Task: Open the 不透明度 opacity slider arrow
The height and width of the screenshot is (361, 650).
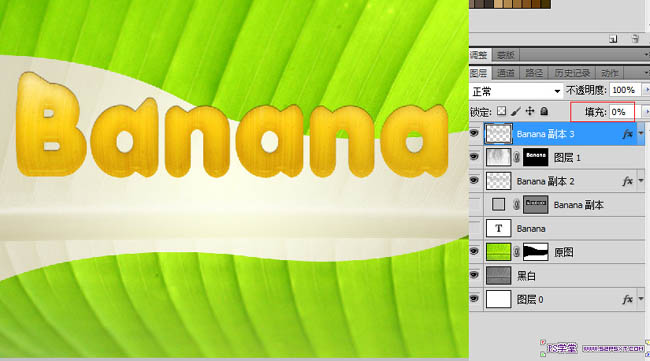Action: coord(646,90)
